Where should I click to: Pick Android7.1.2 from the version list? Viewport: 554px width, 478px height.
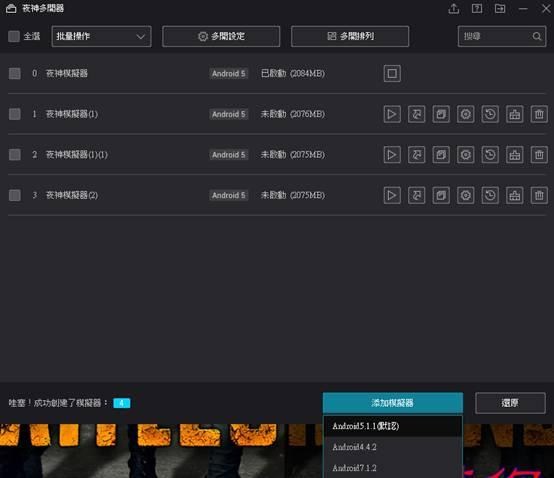(393, 468)
